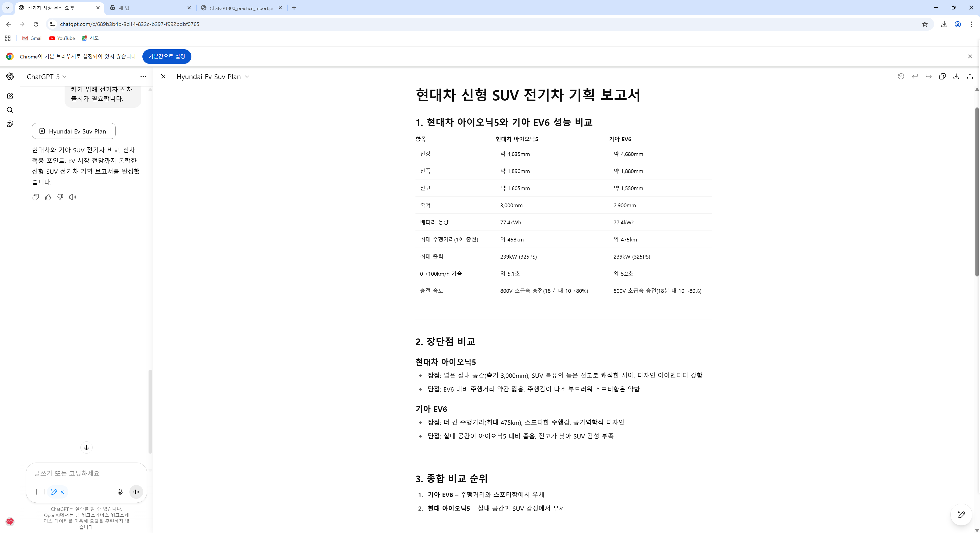This screenshot has width=980, height=533.
Task: Open the Chrome three-dot menu
Action: click(971, 24)
